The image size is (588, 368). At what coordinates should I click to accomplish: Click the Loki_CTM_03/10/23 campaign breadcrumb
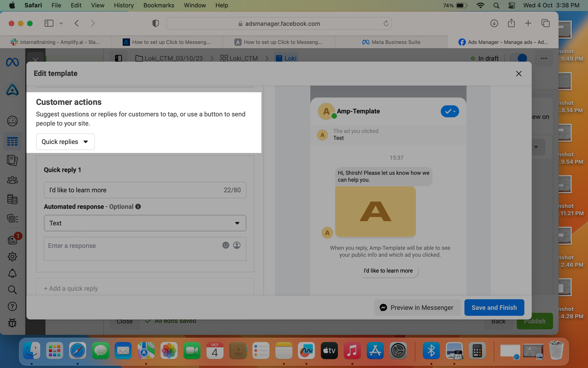click(169, 58)
